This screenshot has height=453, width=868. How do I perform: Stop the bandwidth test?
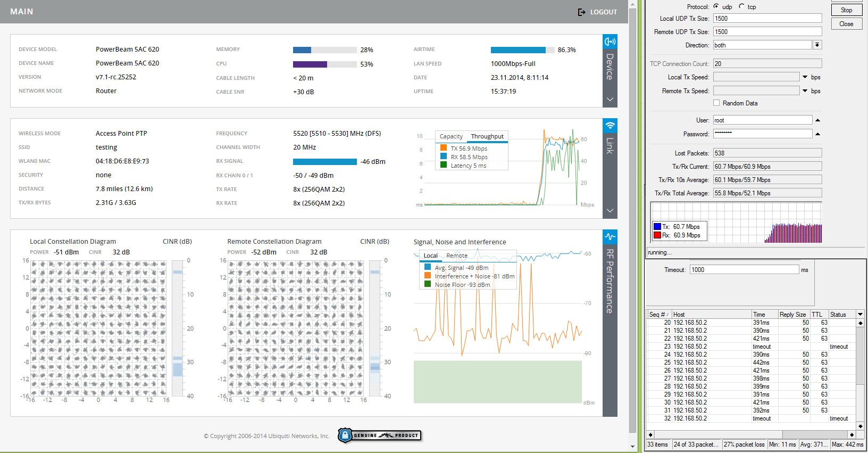[846, 10]
